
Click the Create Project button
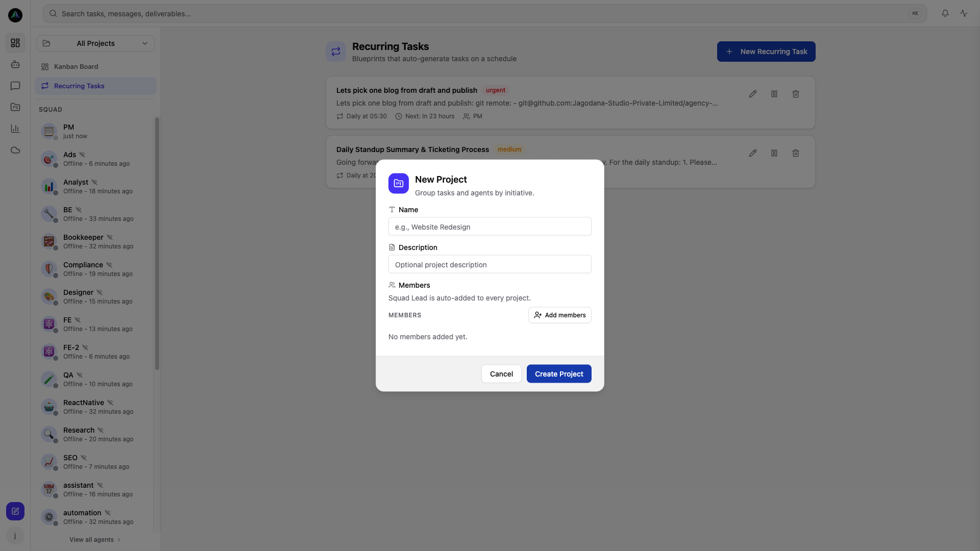[x=559, y=374]
